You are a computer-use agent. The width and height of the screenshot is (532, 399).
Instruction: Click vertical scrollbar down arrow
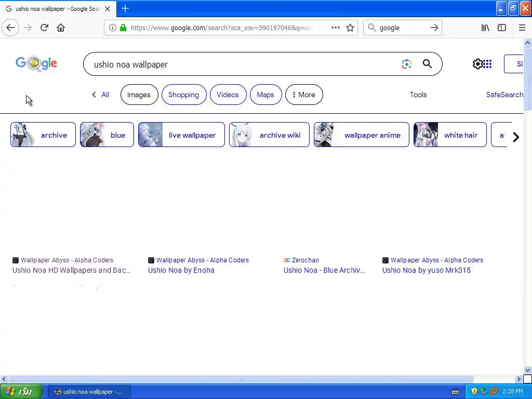(x=527, y=370)
